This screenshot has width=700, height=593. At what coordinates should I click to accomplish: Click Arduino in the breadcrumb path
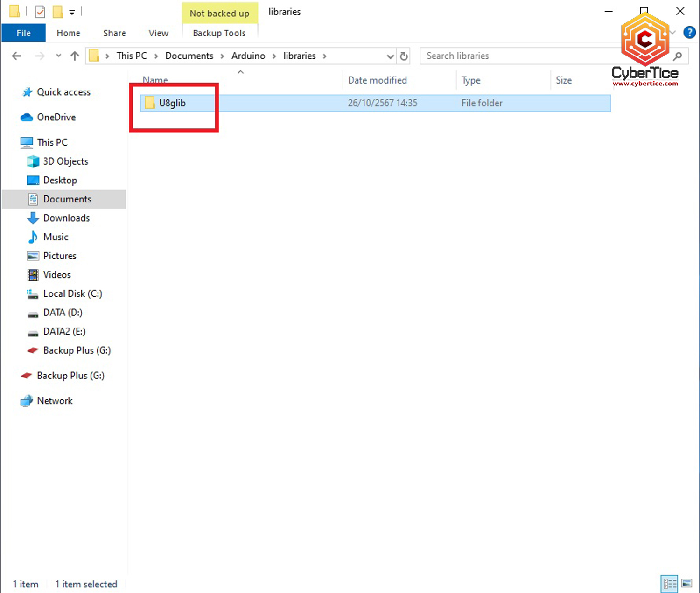(248, 56)
